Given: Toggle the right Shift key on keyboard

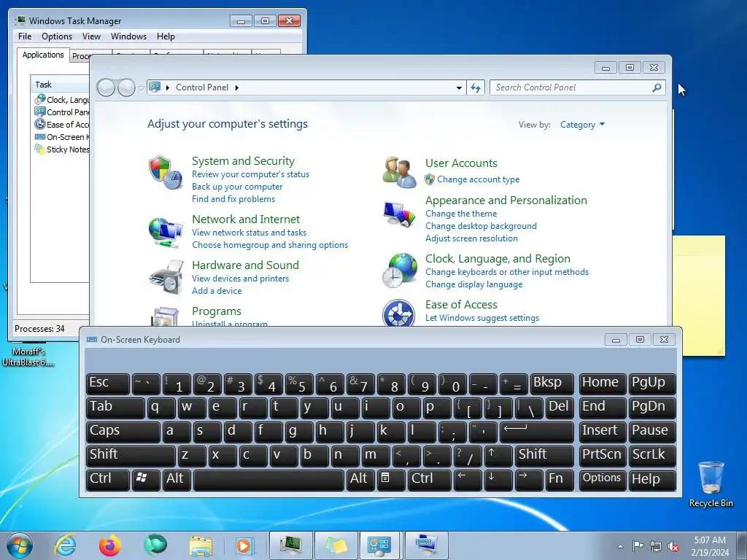Looking at the screenshot, I should (544, 455).
